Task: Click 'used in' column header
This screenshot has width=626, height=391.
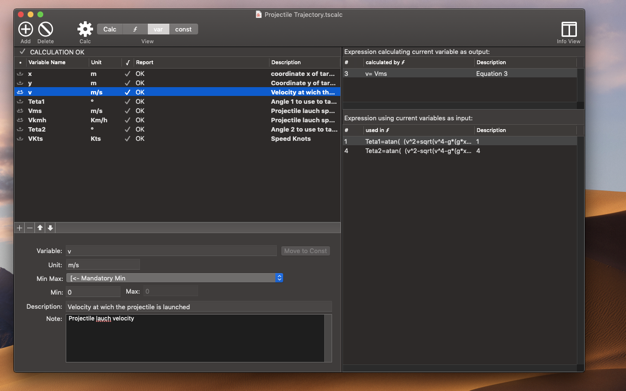Action: (418, 130)
